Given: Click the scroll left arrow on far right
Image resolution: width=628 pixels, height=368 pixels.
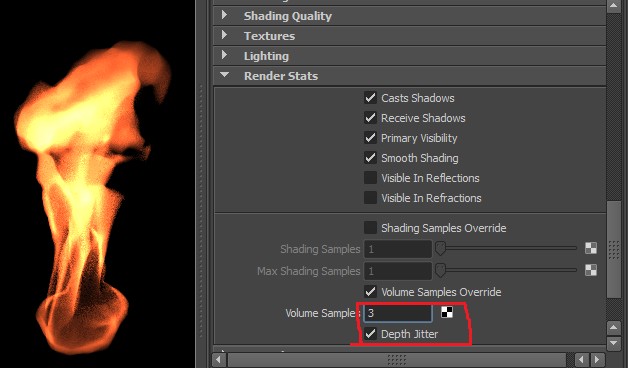Looking at the screenshot, I should [x=582, y=359].
